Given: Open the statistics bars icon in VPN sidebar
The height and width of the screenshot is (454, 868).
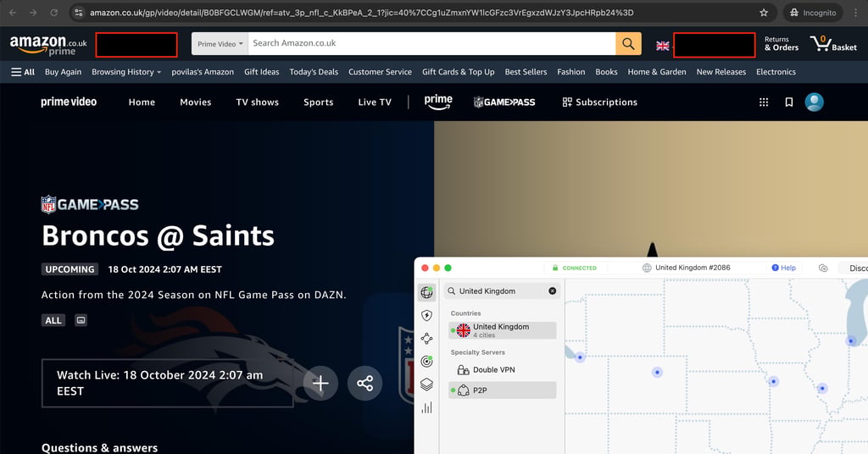Looking at the screenshot, I should click(x=426, y=407).
